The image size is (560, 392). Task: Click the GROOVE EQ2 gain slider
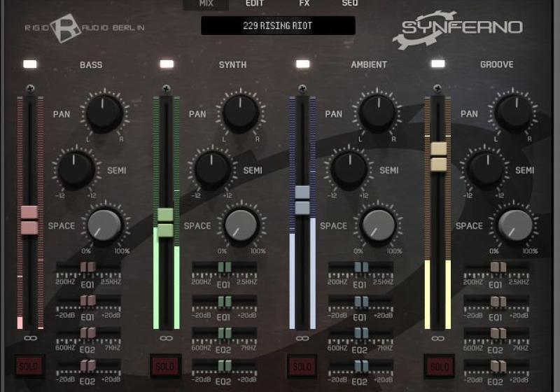(497, 366)
